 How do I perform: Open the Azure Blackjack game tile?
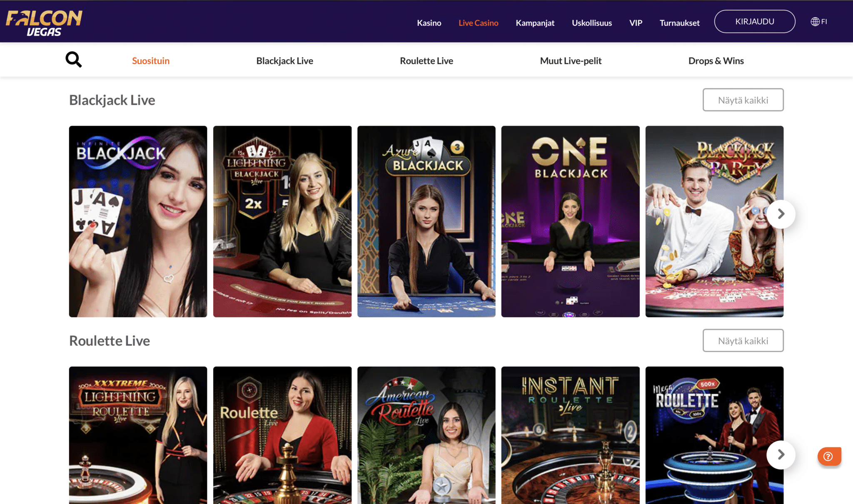[426, 221]
